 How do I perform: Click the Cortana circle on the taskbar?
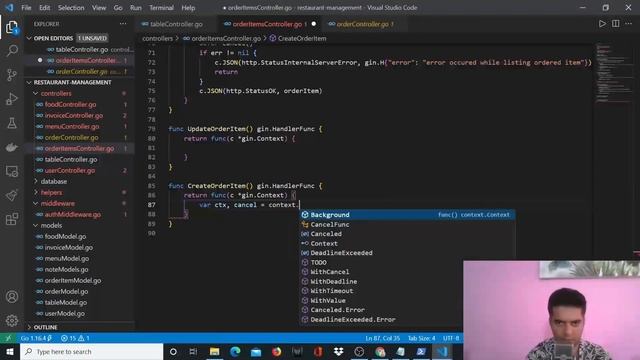click(173, 351)
